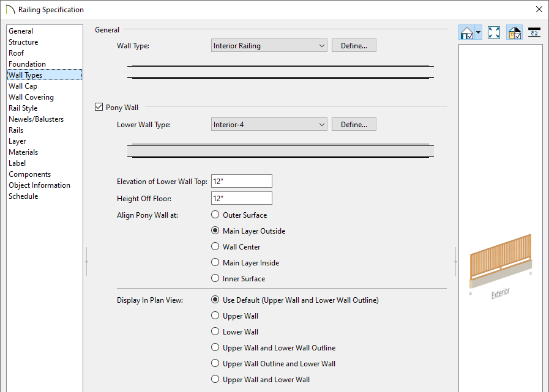The image size is (549, 392).
Task: Select the Wall Types panel
Action: (45, 75)
